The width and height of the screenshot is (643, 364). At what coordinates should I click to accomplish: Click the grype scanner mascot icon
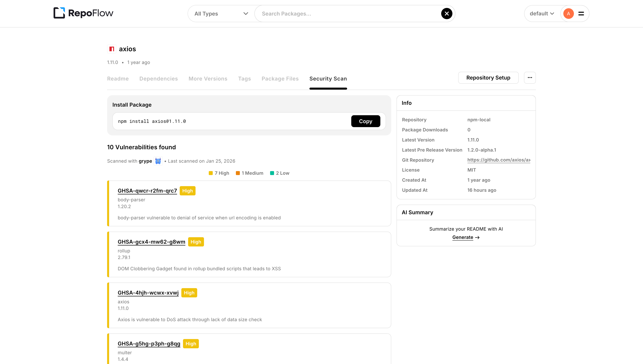(158, 161)
